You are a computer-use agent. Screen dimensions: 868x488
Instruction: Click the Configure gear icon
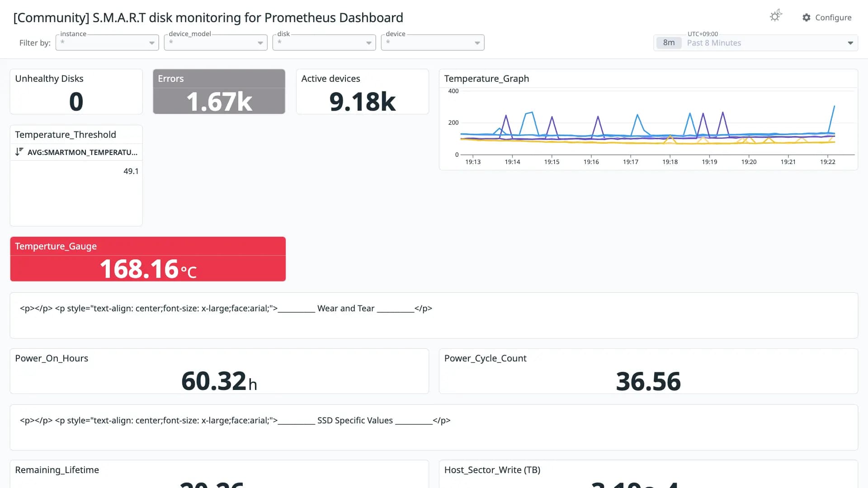pos(806,17)
